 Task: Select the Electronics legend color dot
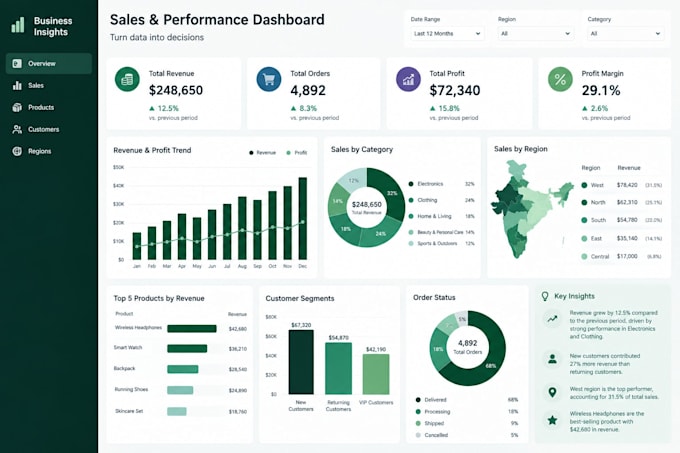pyautogui.click(x=411, y=184)
